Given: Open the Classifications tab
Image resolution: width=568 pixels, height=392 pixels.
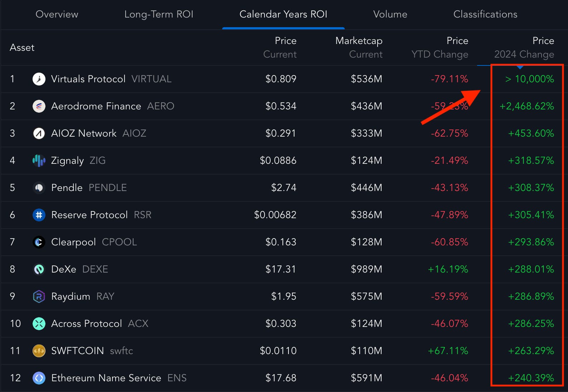Looking at the screenshot, I should click(485, 14).
